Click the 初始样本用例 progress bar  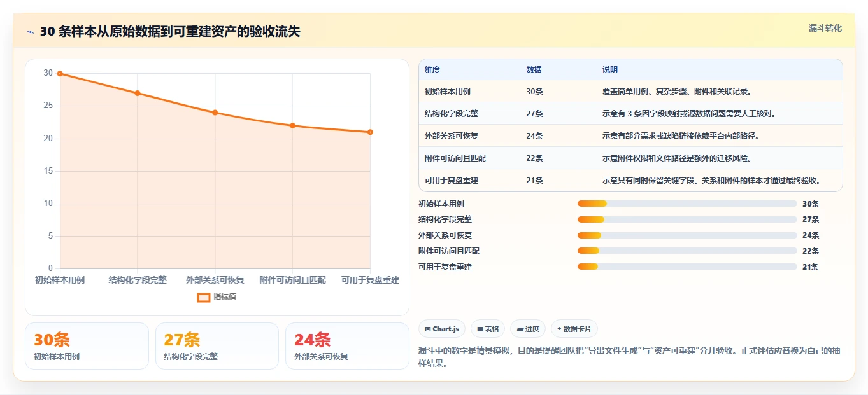687,204
